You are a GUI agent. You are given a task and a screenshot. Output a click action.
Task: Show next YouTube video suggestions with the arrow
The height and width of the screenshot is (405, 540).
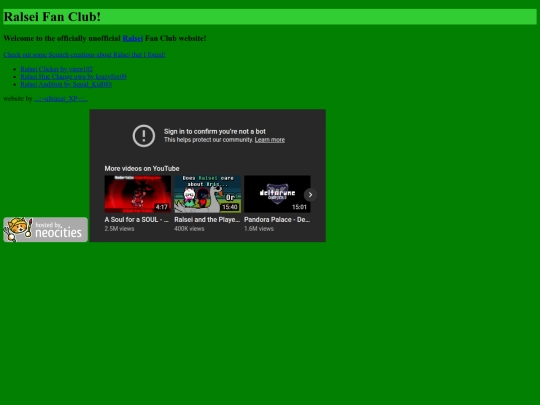click(x=310, y=195)
